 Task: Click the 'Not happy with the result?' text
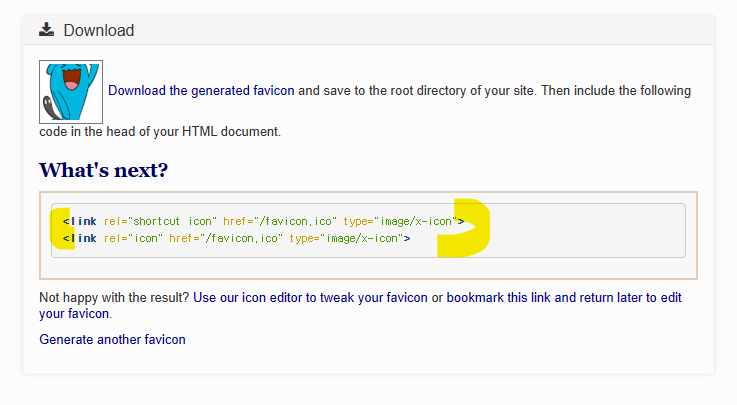[x=114, y=298]
